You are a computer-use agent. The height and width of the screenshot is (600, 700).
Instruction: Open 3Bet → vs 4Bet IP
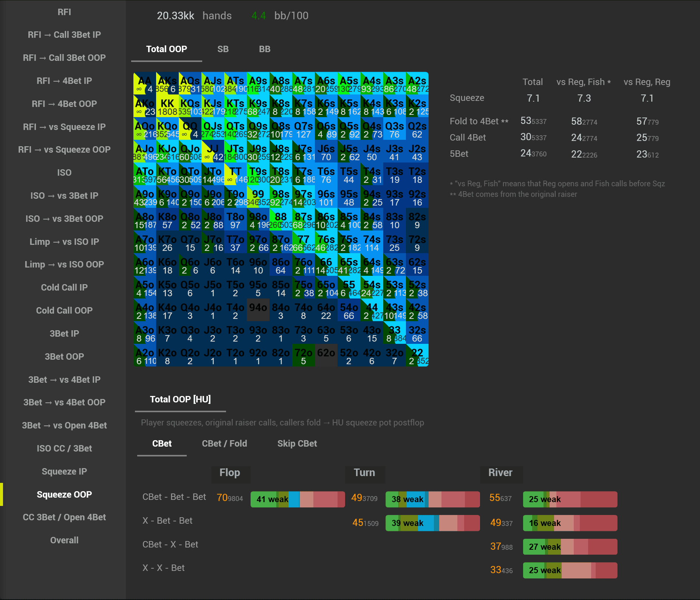tap(64, 380)
